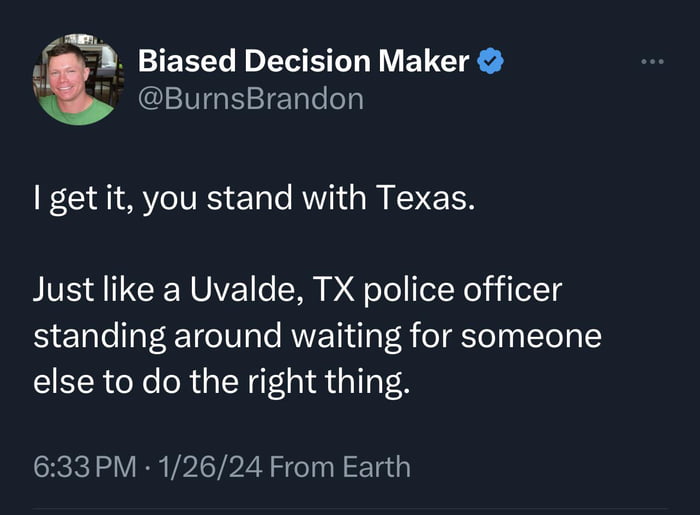Click the man's face in the avatar

click(68, 70)
